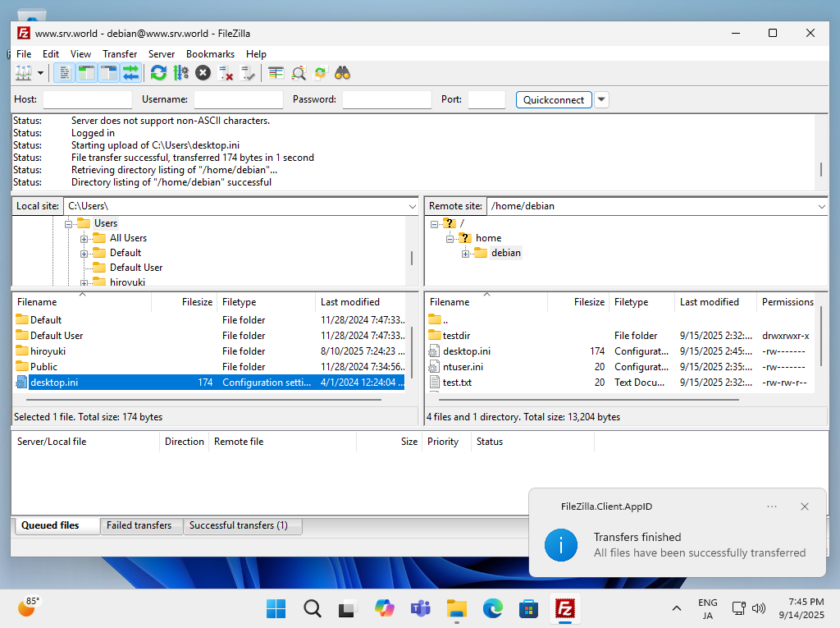Open directory comparison toolbar icon

click(x=299, y=73)
